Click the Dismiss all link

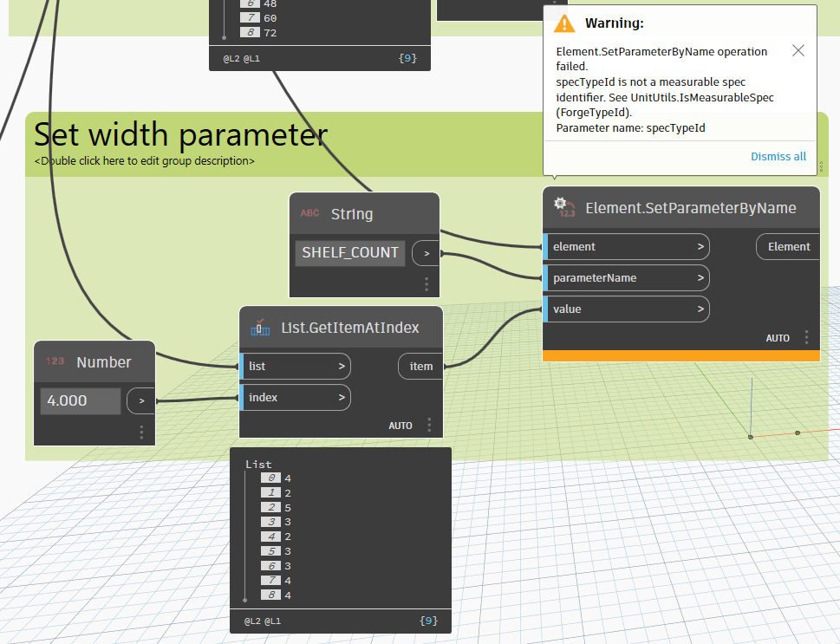[778, 156]
